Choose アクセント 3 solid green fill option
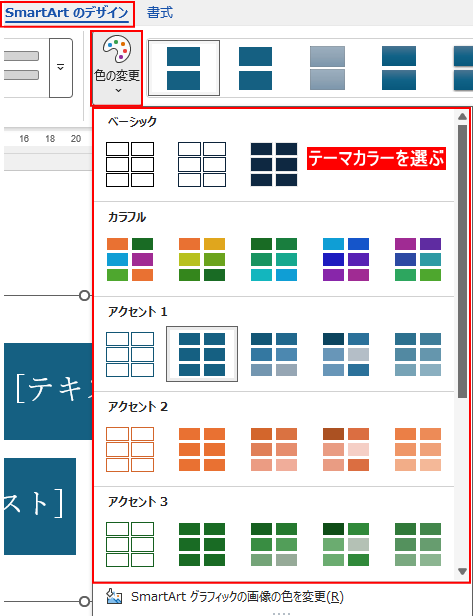Image resolution: width=473 pixels, height=616 pixels. point(202,544)
